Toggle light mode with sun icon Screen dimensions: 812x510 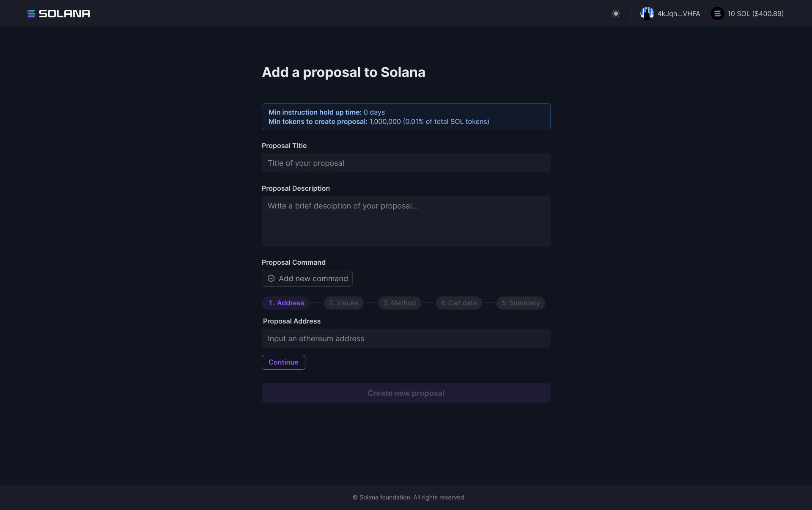[x=616, y=14]
